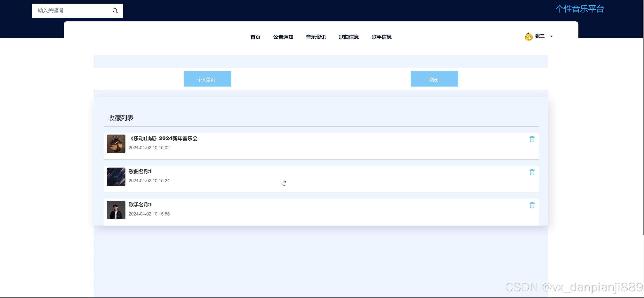Open the 歌曲名称1 title link
The image size is (644, 298).
click(x=140, y=172)
